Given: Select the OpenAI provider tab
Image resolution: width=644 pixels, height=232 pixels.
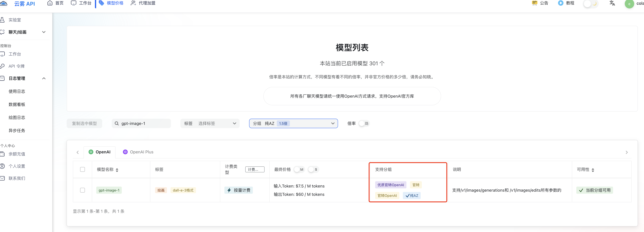Looking at the screenshot, I should coord(100,152).
